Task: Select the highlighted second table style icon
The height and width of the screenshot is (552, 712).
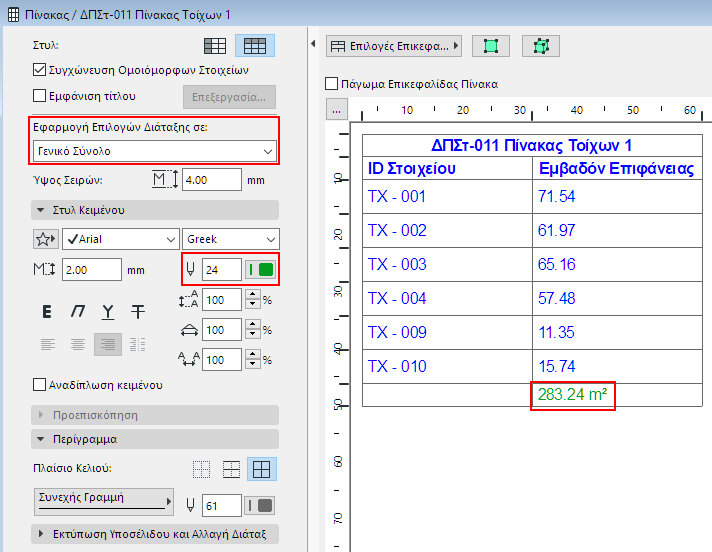Action: [x=255, y=46]
